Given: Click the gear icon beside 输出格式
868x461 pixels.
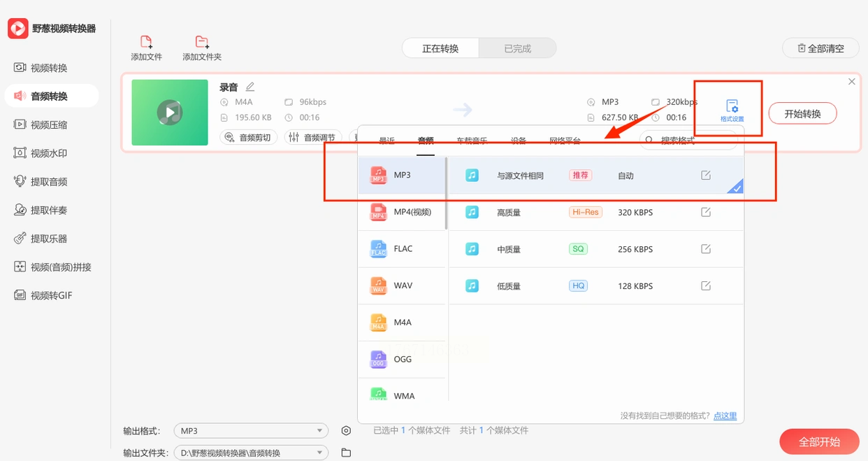Looking at the screenshot, I should (346, 431).
